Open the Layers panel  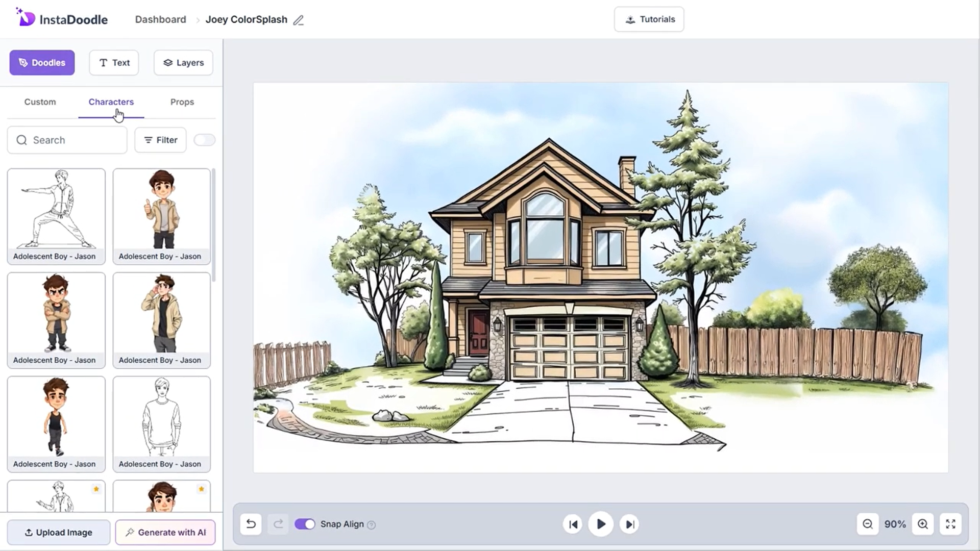[x=183, y=63]
